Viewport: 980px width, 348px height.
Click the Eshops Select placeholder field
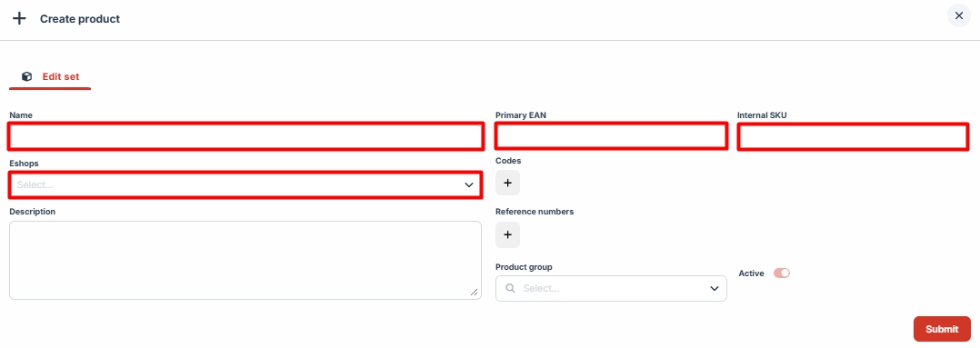click(x=245, y=185)
